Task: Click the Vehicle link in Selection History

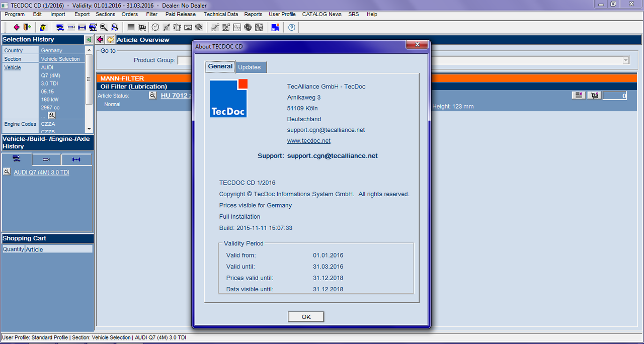Action: [13, 67]
